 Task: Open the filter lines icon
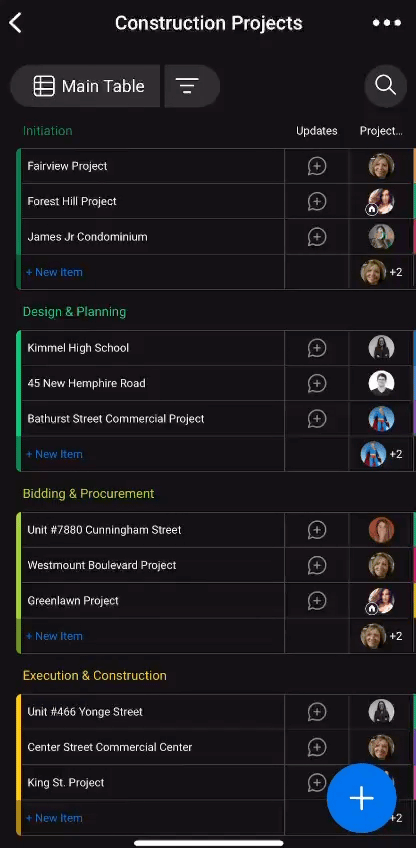pyautogui.click(x=187, y=86)
